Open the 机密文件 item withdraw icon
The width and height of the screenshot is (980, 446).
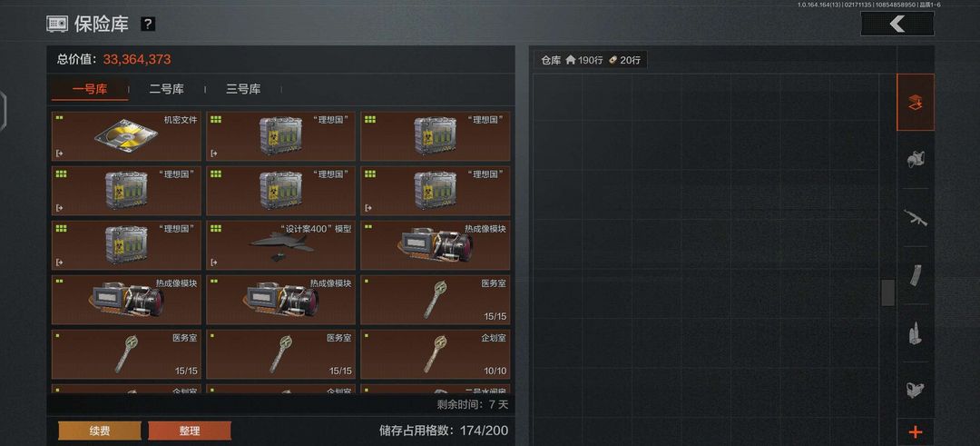pyautogui.click(x=59, y=154)
